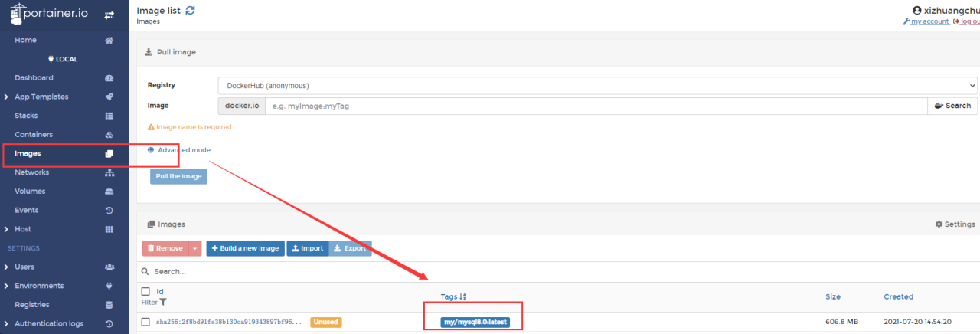Go to Stacks page

tap(26, 116)
